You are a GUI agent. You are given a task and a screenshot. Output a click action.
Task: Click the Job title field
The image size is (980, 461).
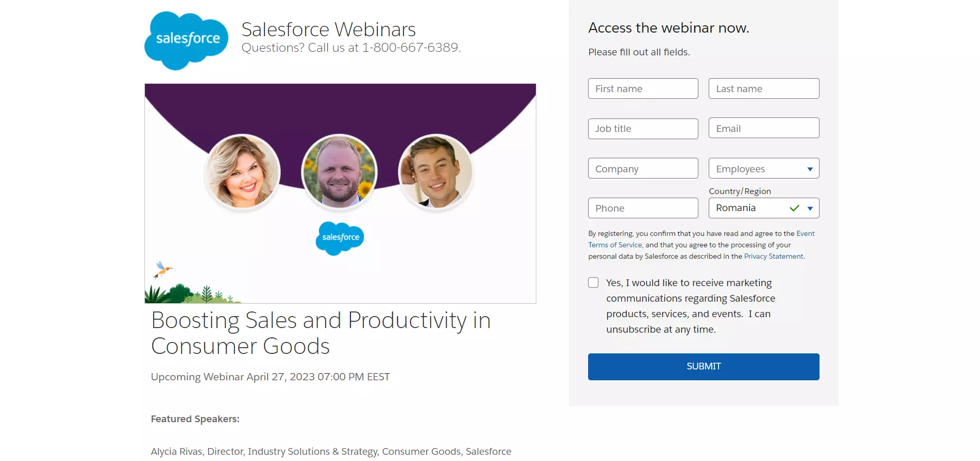coord(643,128)
